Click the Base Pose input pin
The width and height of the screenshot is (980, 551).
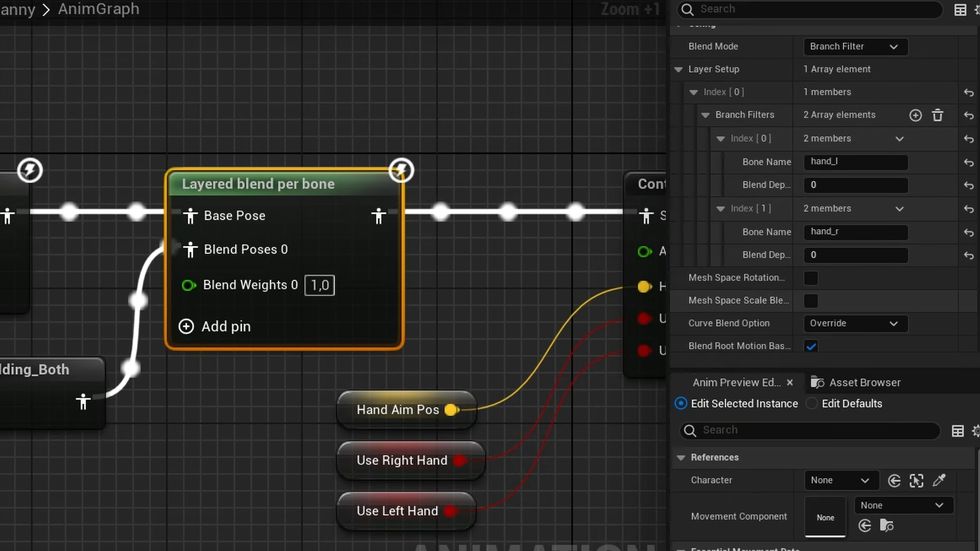tap(190, 216)
